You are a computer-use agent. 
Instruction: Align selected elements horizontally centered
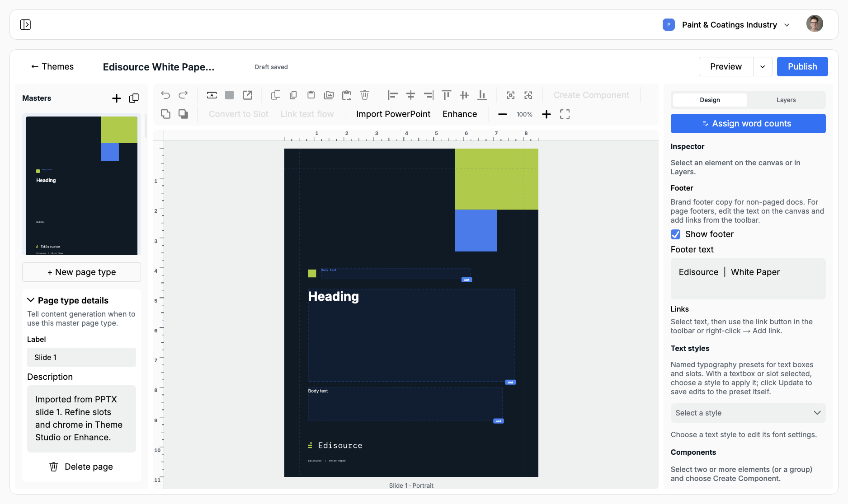[410, 95]
